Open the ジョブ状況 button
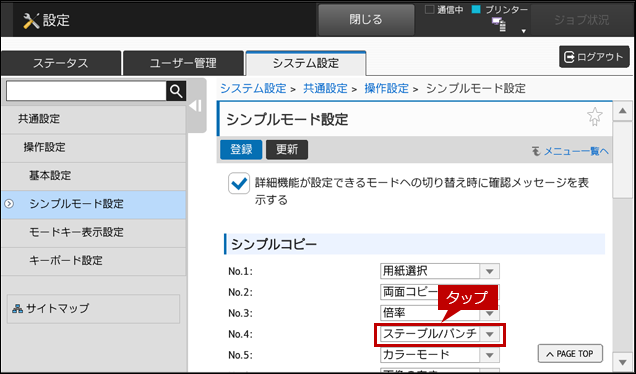The width and height of the screenshot is (636, 374). (x=582, y=20)
